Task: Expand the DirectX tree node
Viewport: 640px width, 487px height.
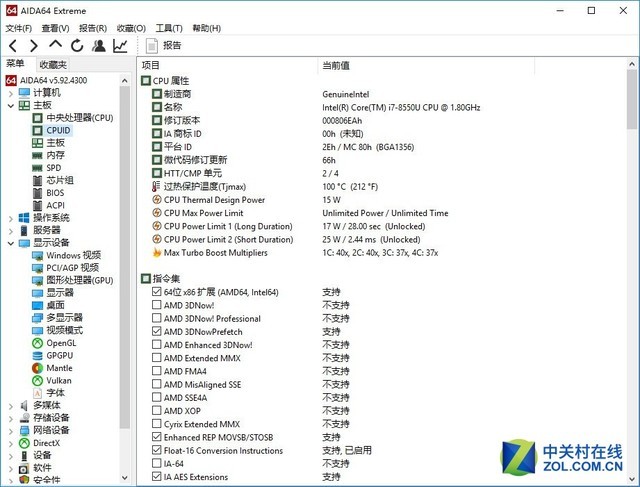Action: point(10,443)
